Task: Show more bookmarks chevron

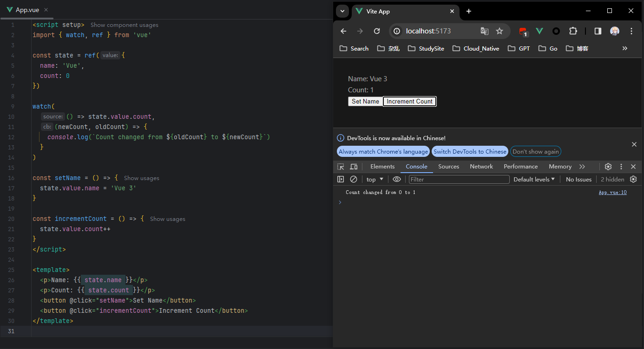Action: 625,48
